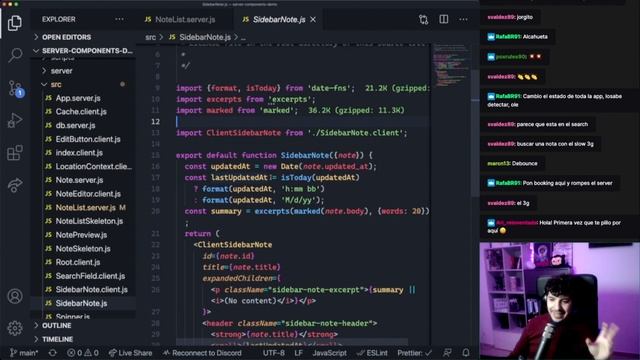Open index.client.js file
Screen dimensions: 640x360
click(x=79, y=153)
